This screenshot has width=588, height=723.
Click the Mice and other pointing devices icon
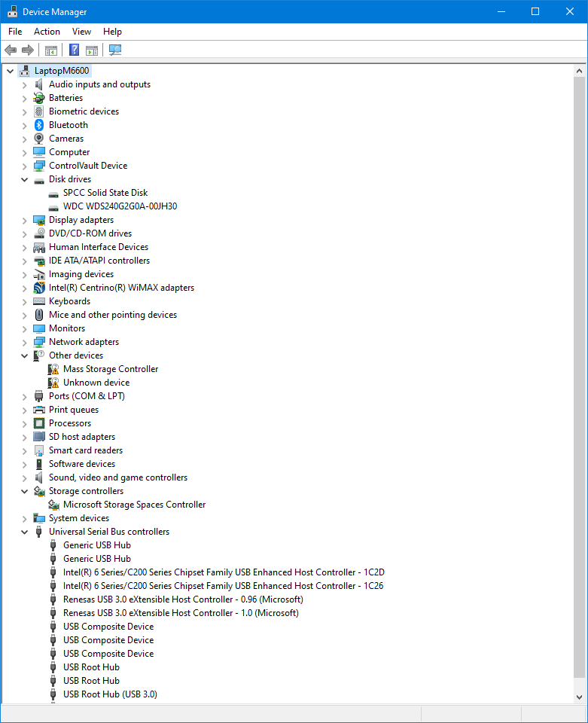tap(39, 315)
